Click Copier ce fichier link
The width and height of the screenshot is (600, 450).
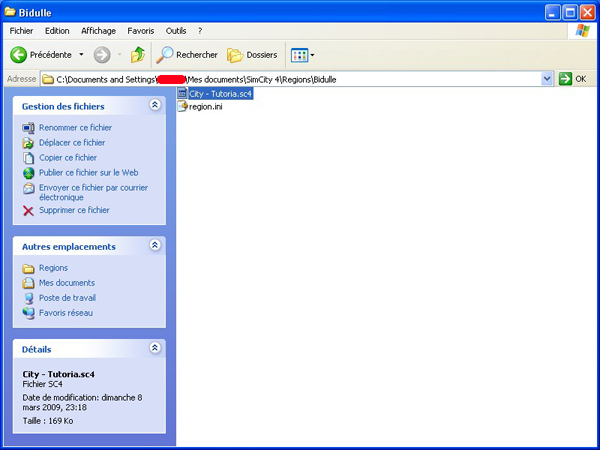(68, 158)
